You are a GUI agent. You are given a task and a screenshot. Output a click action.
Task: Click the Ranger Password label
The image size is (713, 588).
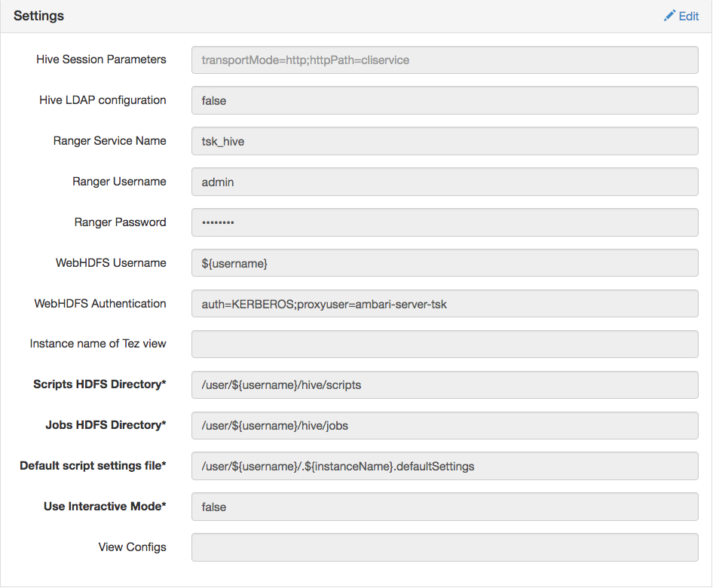click(x=121, y=222)
